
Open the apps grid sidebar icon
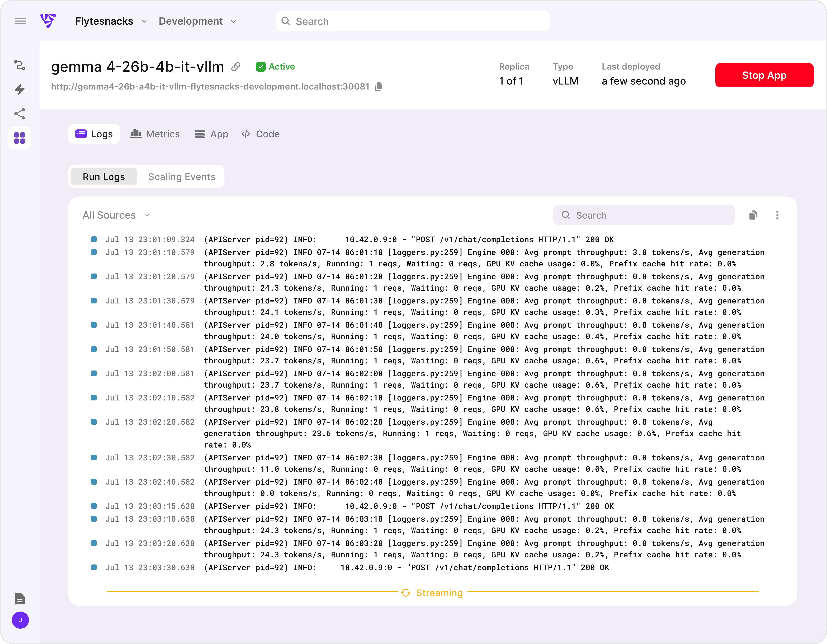20,138
